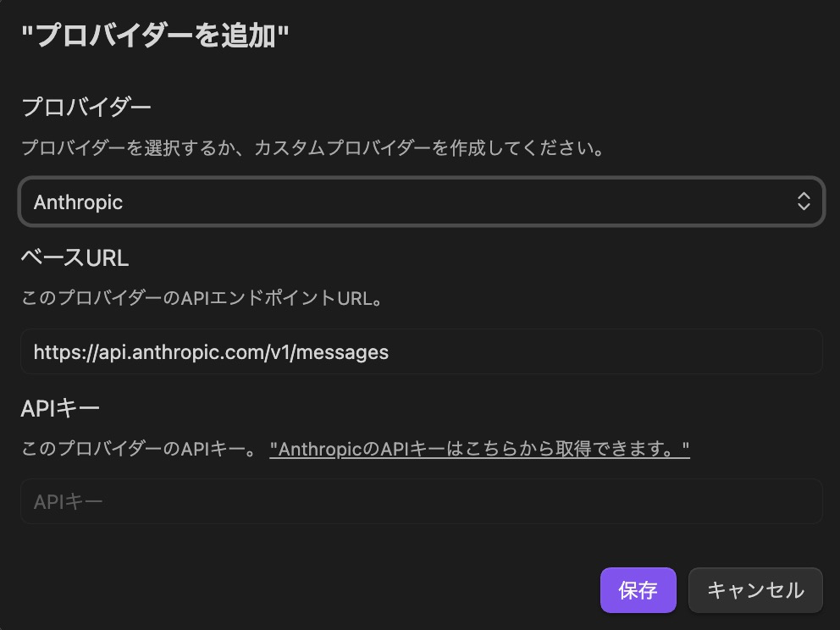Click inside the base URL text field
Image resolution: width=840 pixels, height=630 pixels.
pyautogui.click(x=421, y=351)
